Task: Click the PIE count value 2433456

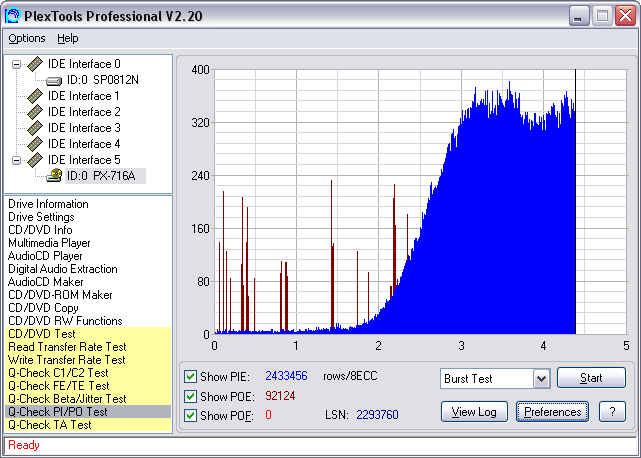Action: tap(286, 376)
